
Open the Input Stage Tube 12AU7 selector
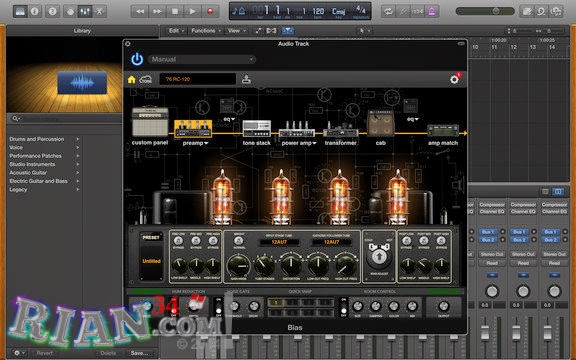click(x=279, y=242)
